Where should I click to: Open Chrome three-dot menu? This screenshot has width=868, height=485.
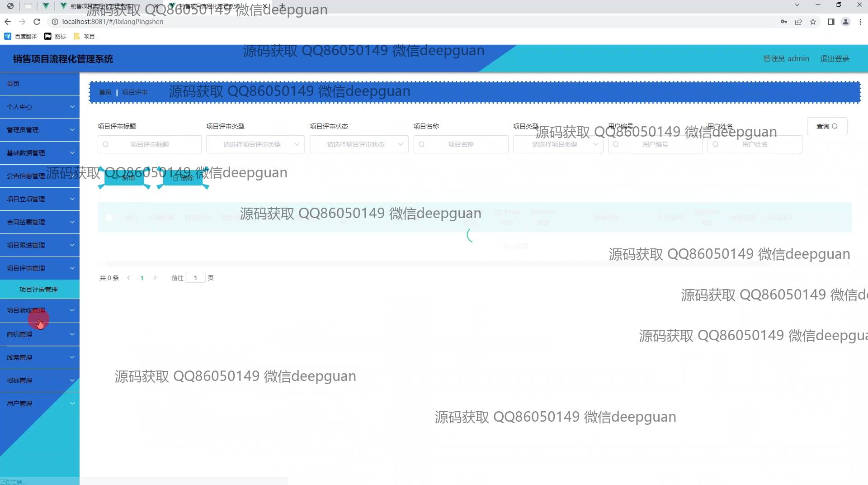(860, 22)
